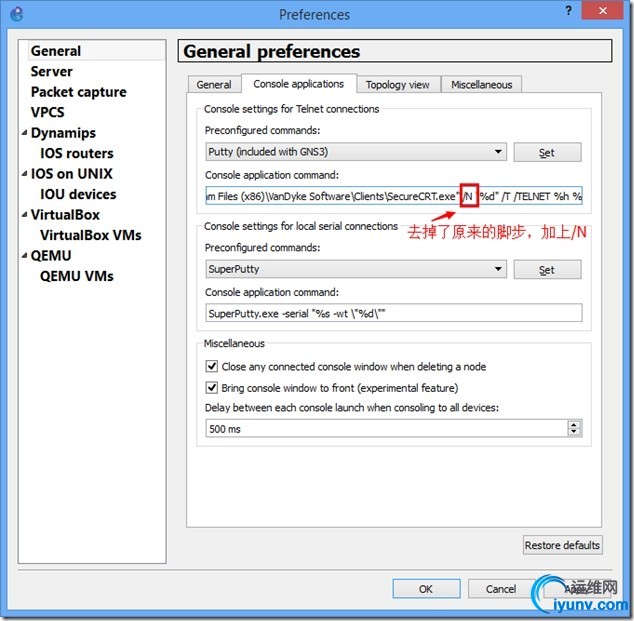This screenshot has height=621, width=634.
Task: Switch to Console applications tab
Action: pyautogui.click(x=298, y=84)
